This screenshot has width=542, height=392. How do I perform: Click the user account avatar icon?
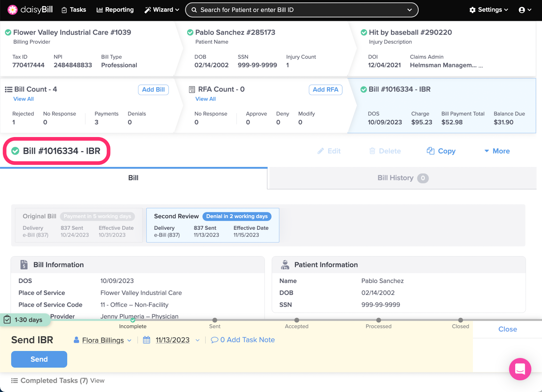pyautogui.click(x=522, y=10)
